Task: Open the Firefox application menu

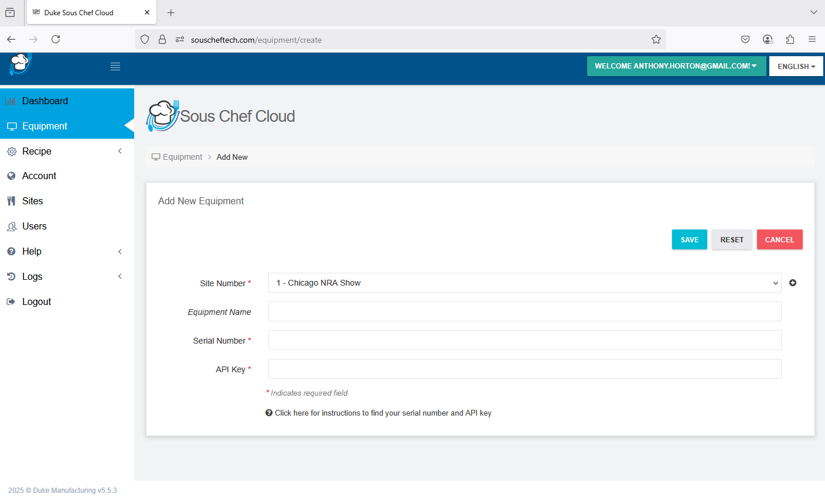Action: coord(812,39)
